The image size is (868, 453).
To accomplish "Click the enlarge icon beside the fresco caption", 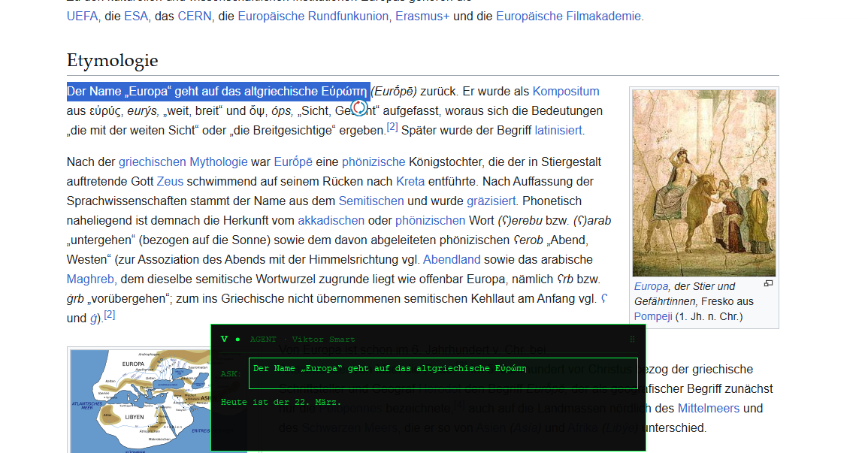I will pyautogui.click(x=768, y=283).
